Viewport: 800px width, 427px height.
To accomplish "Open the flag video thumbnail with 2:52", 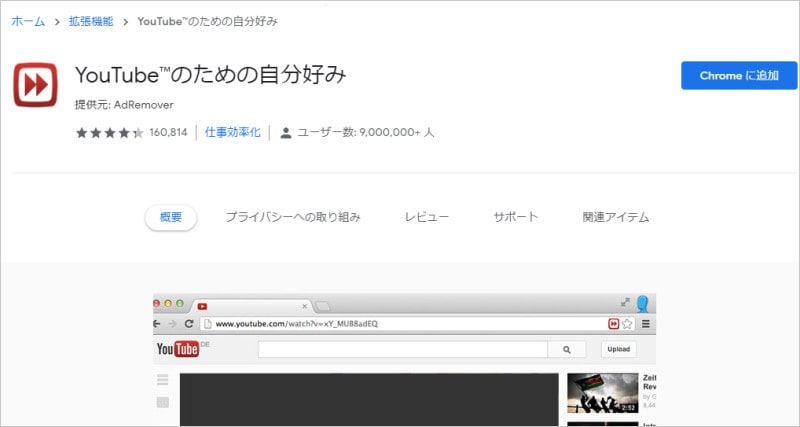I will [x=603, y=393].
